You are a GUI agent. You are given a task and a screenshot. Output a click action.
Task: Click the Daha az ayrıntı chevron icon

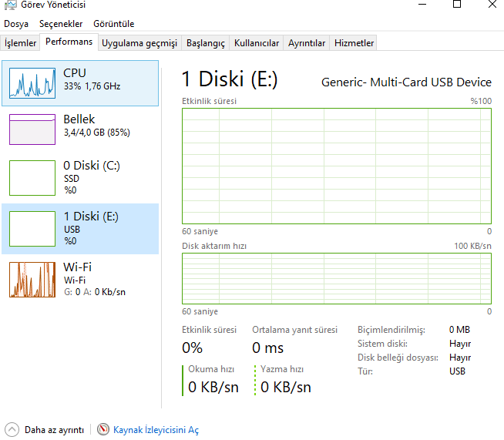(x=12, y=429)
